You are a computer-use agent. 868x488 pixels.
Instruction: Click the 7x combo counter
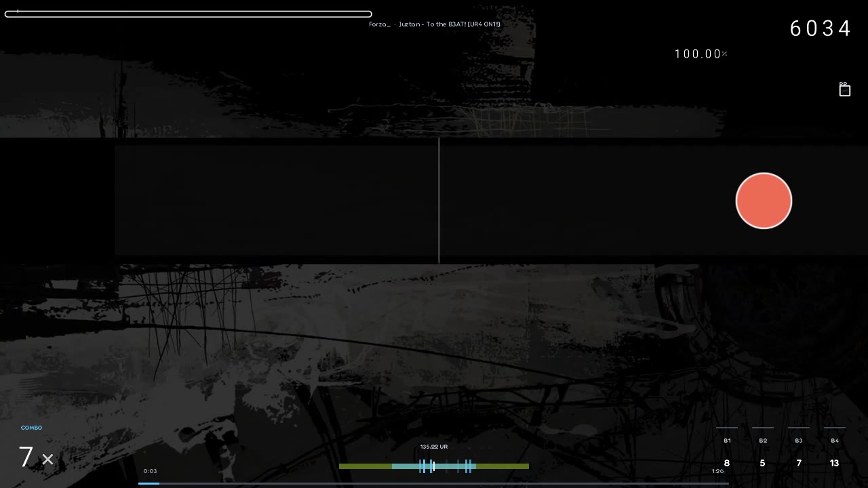coord(36,457)
